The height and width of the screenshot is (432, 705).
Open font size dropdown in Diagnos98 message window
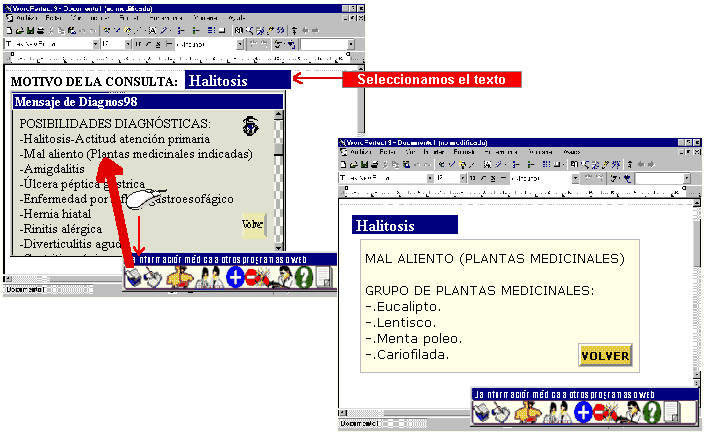[128, 44]
